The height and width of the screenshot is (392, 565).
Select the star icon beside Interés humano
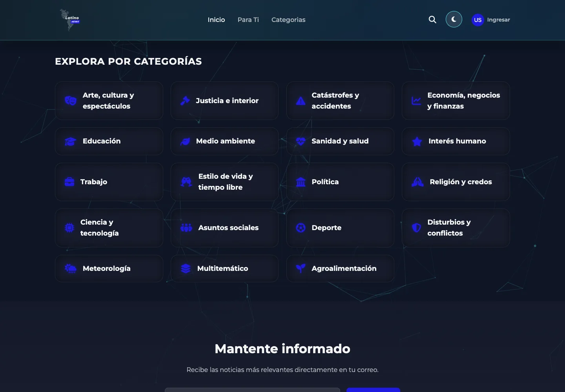(x=417, y=142)
